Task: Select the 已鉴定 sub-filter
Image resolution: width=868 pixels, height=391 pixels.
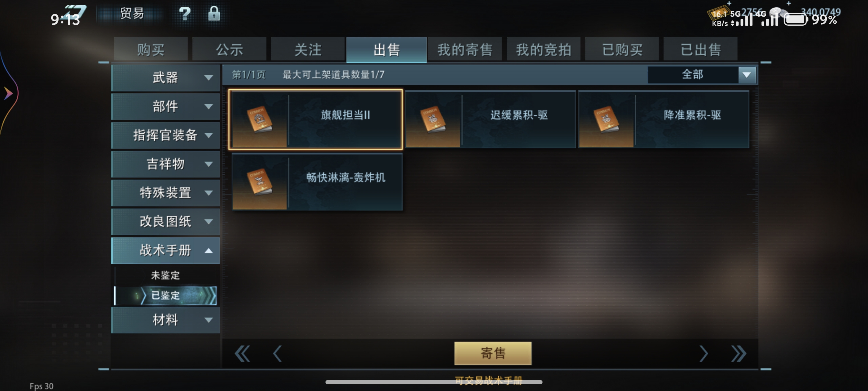Action: pyautogui.click(x=165, y=295)
